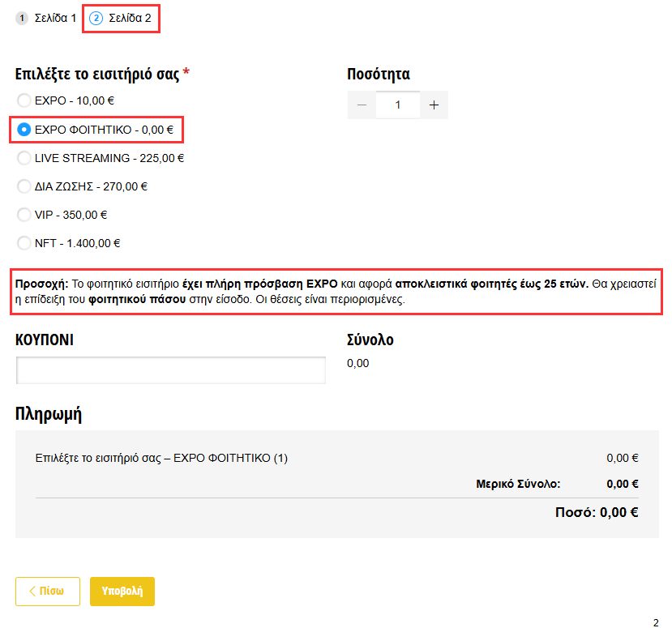Click inside the Ποσότητα quantity number box

coord(398,105)
